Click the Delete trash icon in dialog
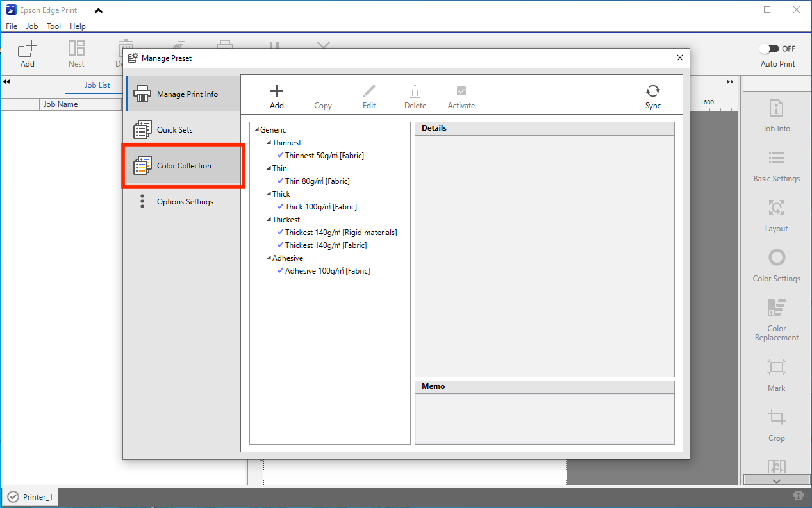812x508 pixels. coord(415,91)
